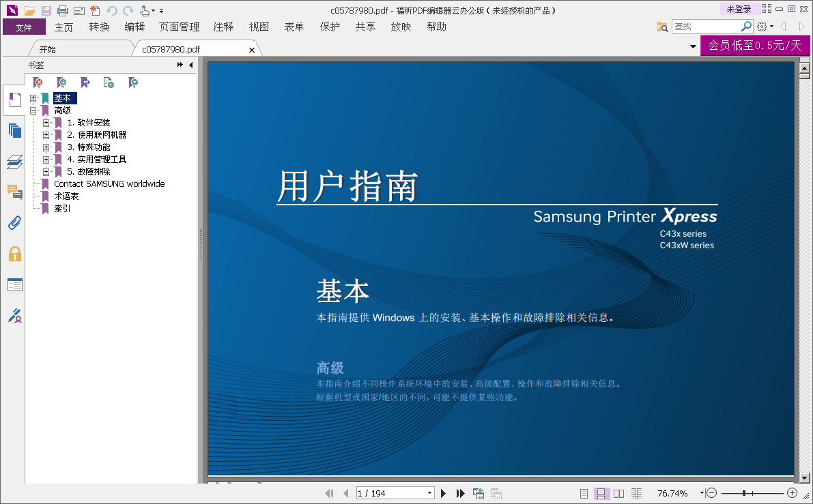The image size is (813, 504).
Task: Open the digital signatures panel
Action: click(14, 316)
